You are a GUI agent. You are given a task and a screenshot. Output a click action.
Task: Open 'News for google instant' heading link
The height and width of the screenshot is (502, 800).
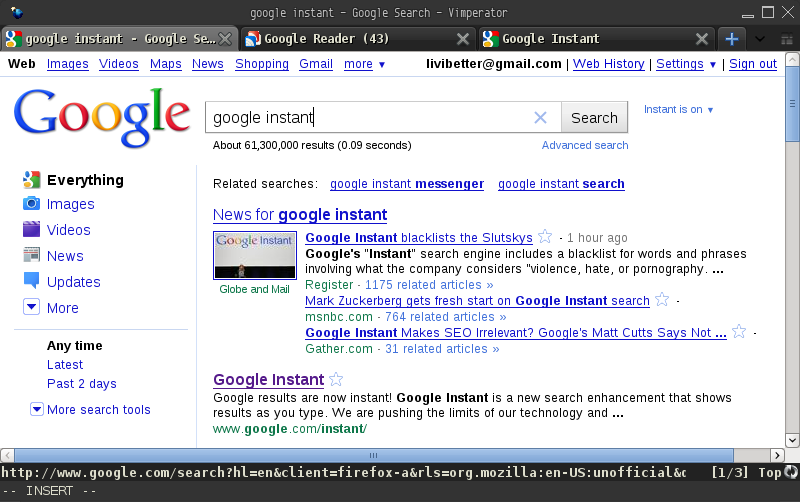(300, 215)
